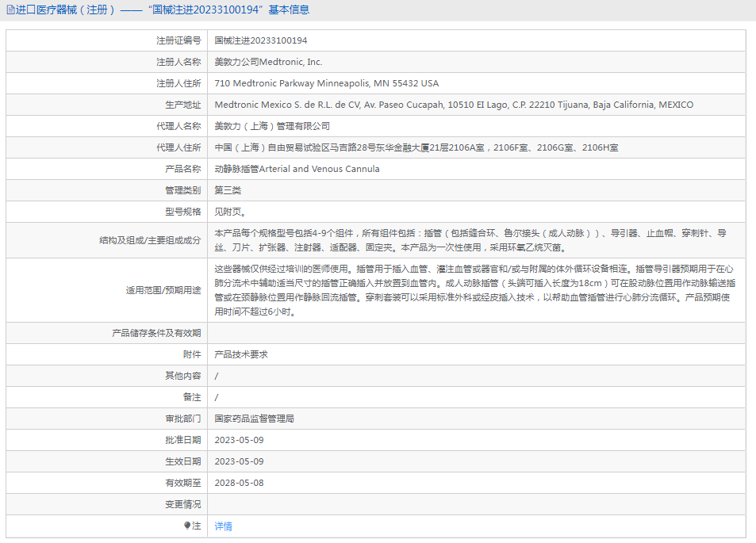Click the bulb icon beside 注 label
The height and width of the screenshot is (543, 756).
[x=187, y=526]
